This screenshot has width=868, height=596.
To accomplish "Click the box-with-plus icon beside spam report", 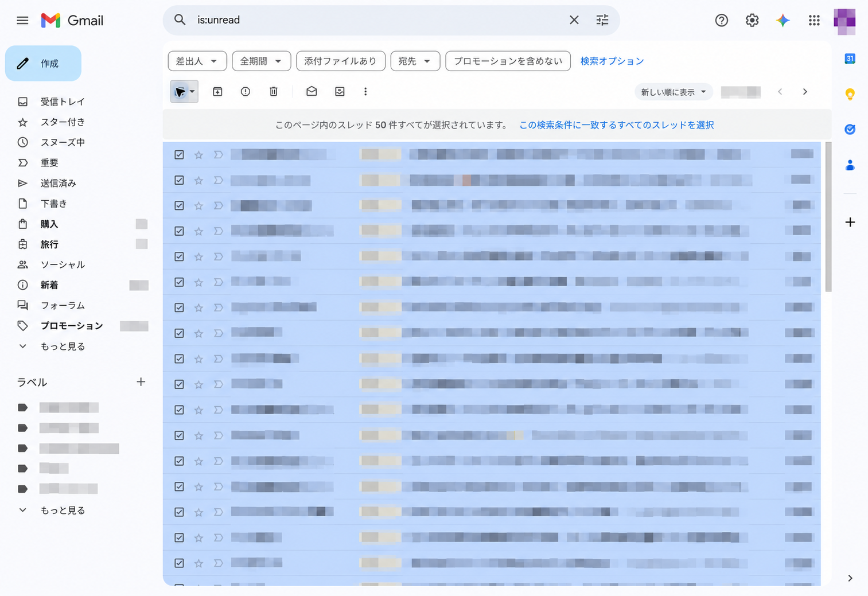I will coord(217,92).
